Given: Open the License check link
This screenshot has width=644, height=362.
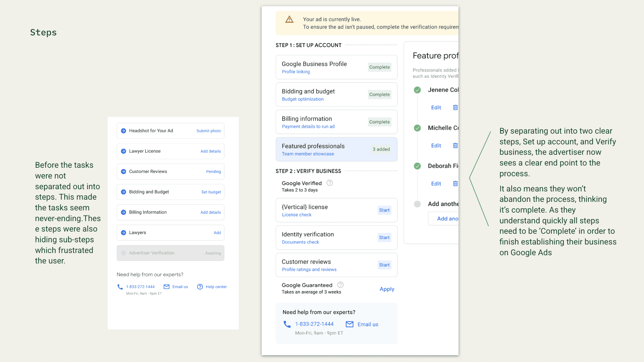Looking at the screenshot, I should tap(297, 215).
